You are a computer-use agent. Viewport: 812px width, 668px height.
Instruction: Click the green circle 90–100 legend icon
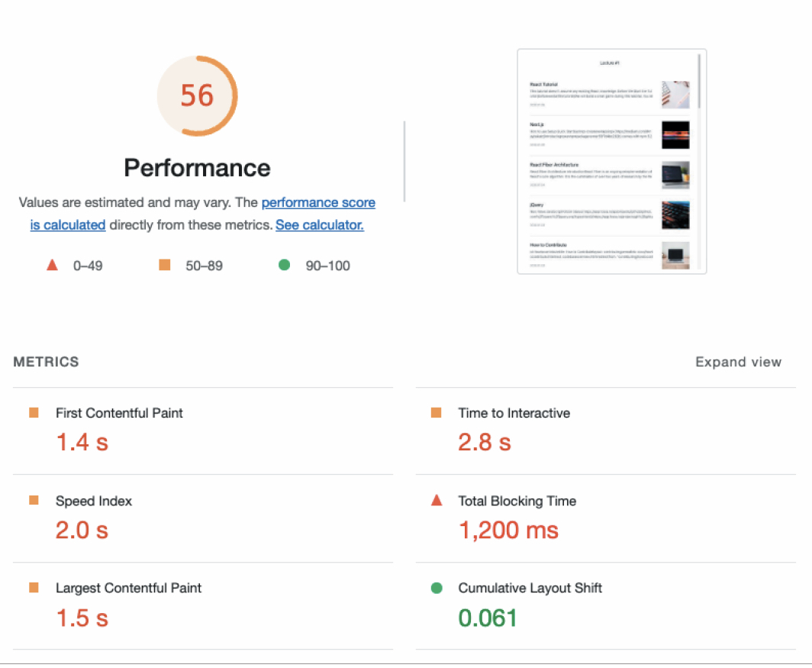pos(284,265)
